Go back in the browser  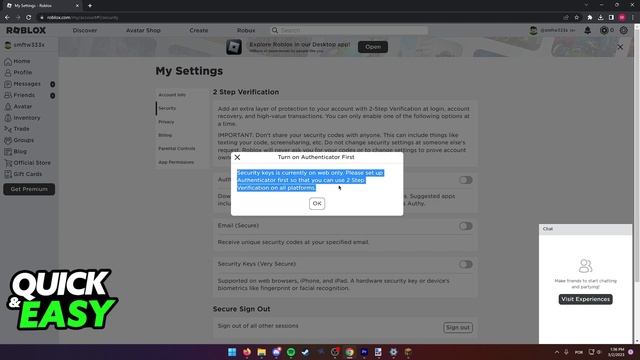tap(7, 18)
